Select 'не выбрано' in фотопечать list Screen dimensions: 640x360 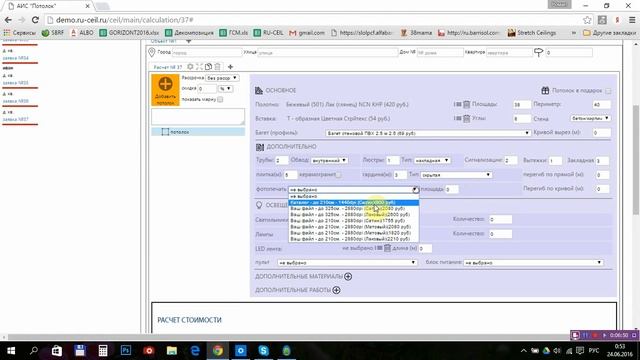click(x=353, y=196)
